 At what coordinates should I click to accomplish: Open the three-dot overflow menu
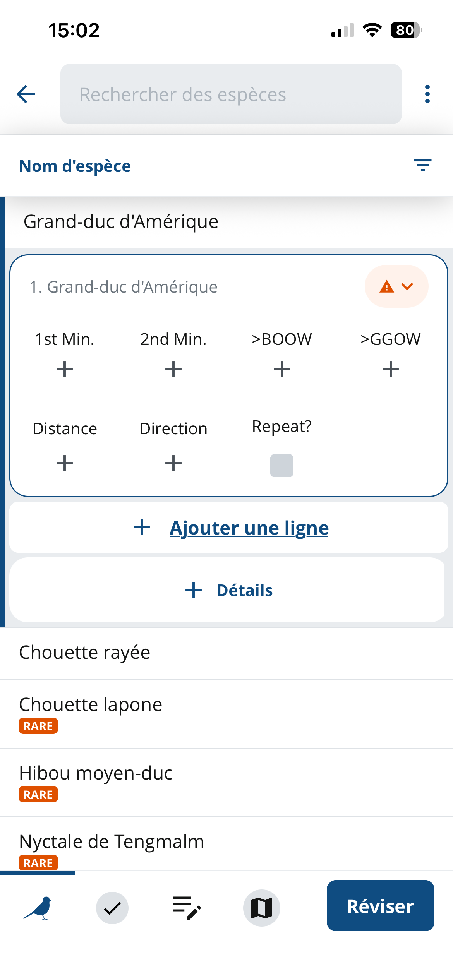(427, 94)
